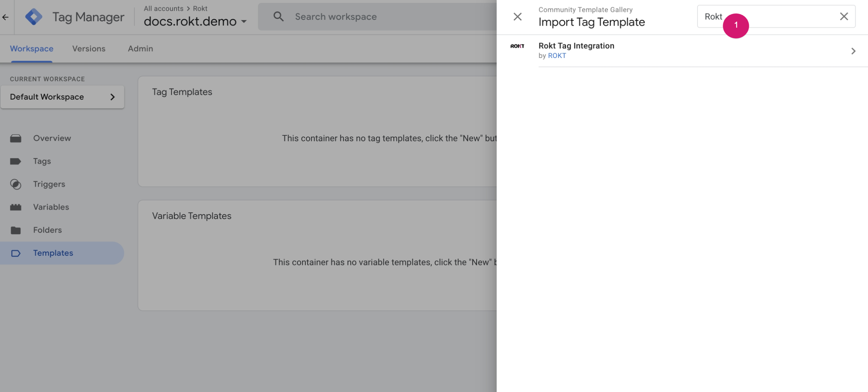The image size is (868, 392).
Task: Close the Import Tag Template panel
Action: [518, 17]
